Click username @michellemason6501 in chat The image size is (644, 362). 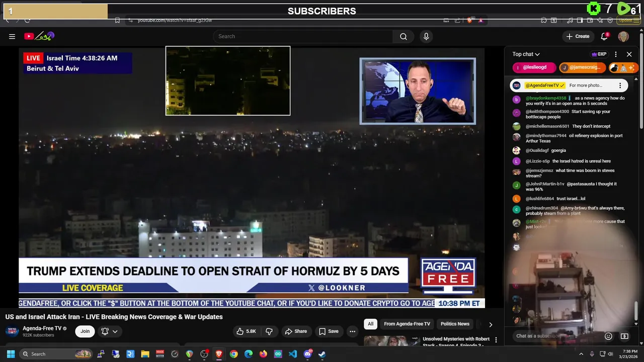(x=547, y=126)
